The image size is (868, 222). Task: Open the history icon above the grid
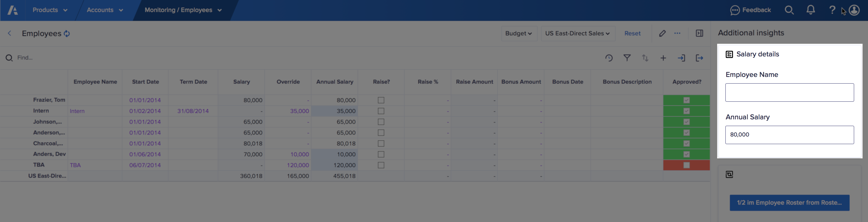tap(609, 58)
